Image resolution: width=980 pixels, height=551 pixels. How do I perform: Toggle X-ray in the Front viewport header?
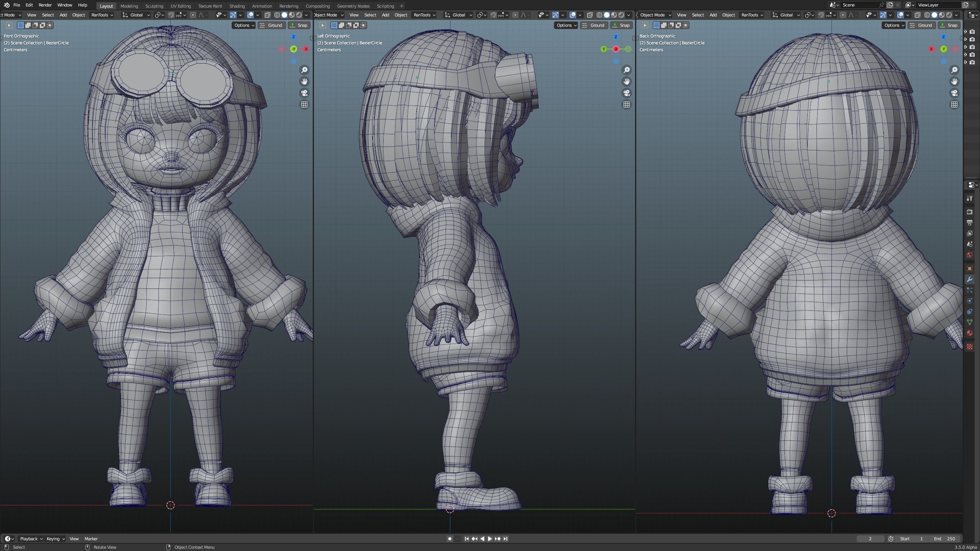click(x=268, y=15)
